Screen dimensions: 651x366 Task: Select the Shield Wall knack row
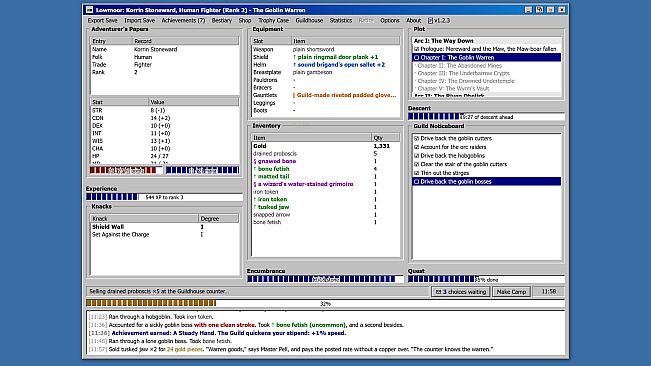click(x=164, y=227)
